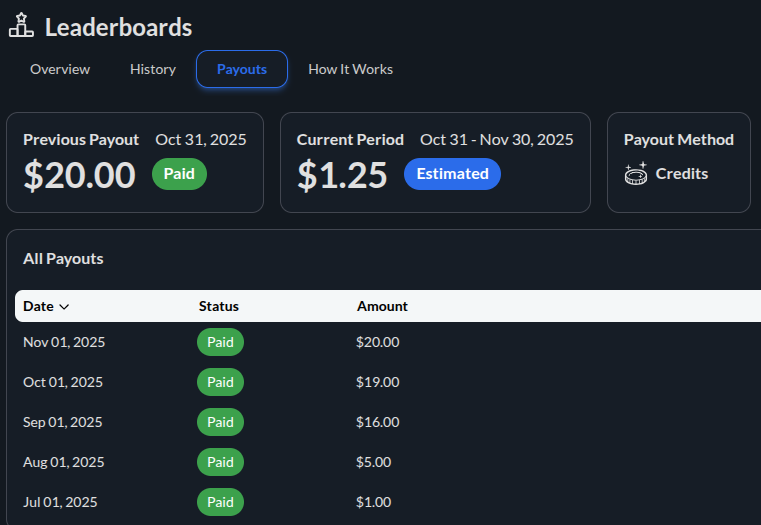The height and width of the screenshot is (525, 761).
Task: Select the Payouts tab
Action: pyautogui.click(x=242, y=69)
